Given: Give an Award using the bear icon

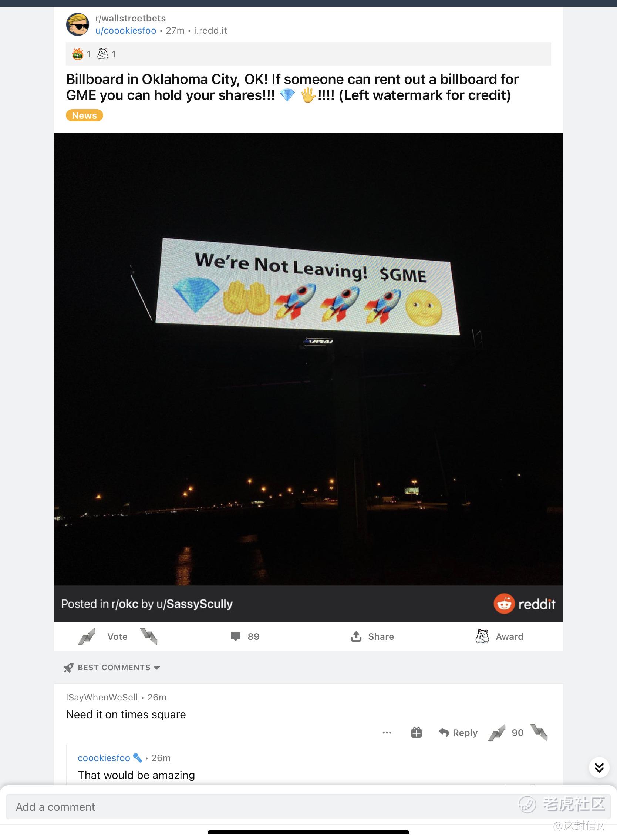Looking at the screenshot, I should 482,636.
